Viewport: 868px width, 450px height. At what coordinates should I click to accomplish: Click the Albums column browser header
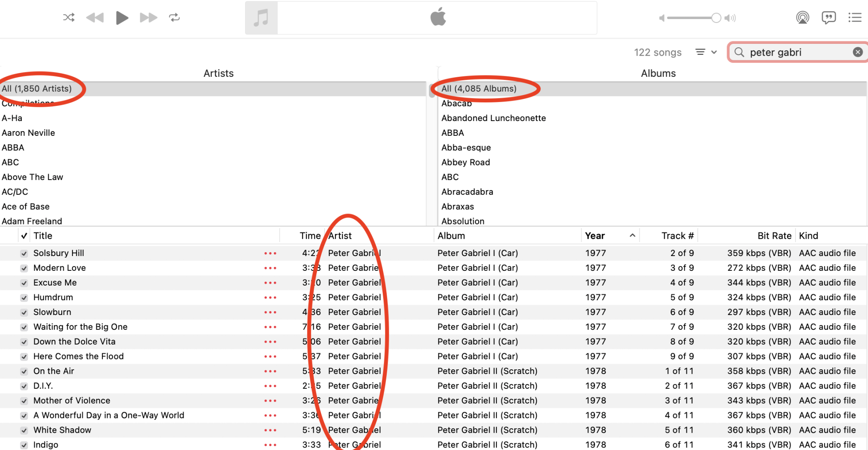[x=658, y=73]
